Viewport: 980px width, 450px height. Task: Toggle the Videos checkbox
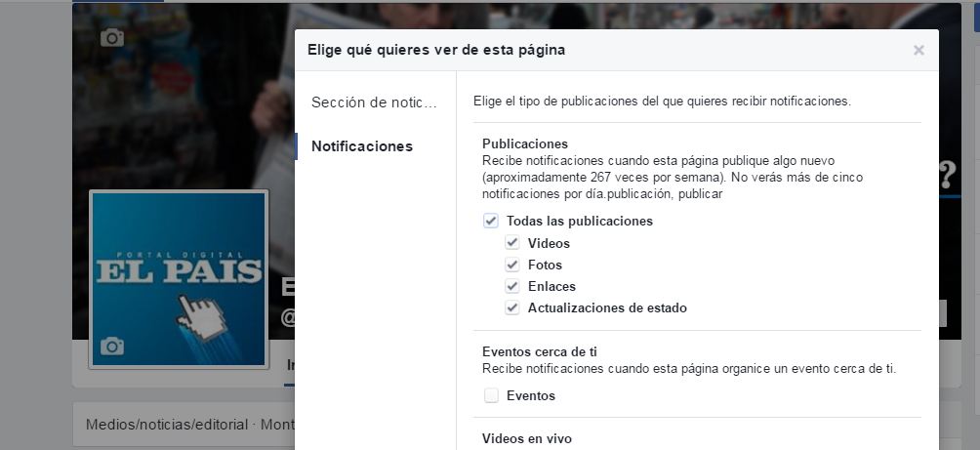pos(511,242)
